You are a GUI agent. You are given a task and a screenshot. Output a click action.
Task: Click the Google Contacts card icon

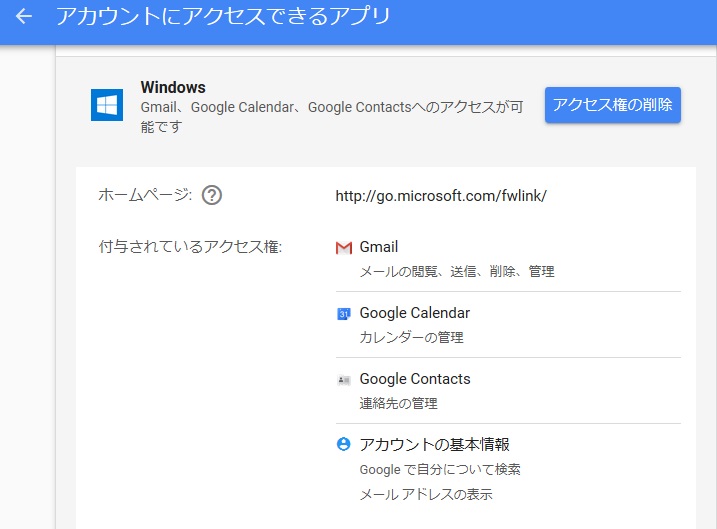343,379
